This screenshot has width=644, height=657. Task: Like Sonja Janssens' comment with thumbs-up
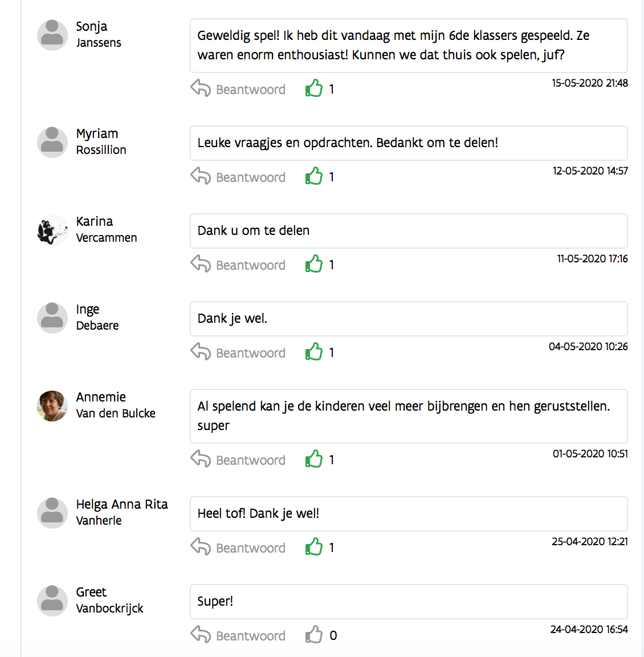coord(314,88)
